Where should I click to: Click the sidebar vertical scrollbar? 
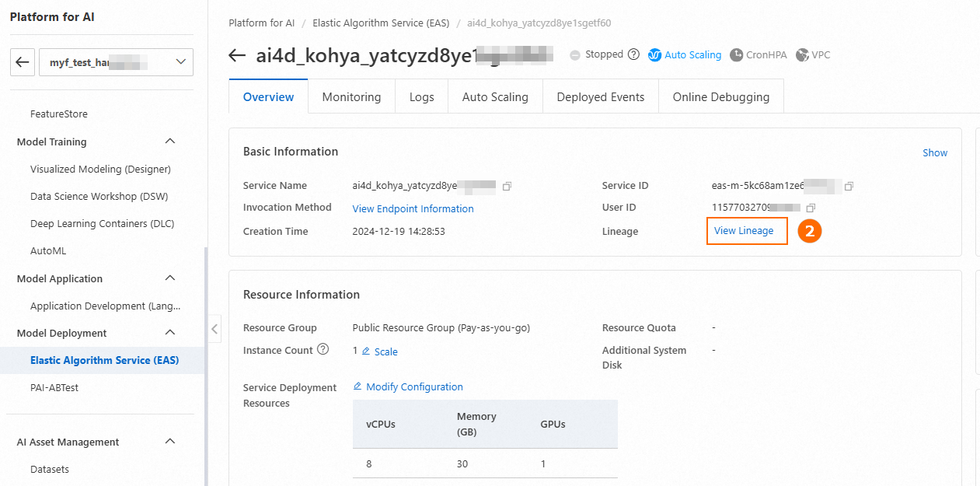pyautogui.click(x=206, y=365)
